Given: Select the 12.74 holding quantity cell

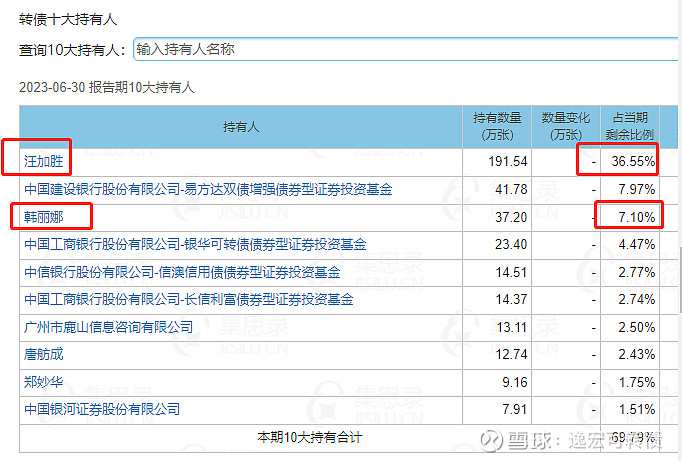Looking at the screenshot, I should (497, 355).
